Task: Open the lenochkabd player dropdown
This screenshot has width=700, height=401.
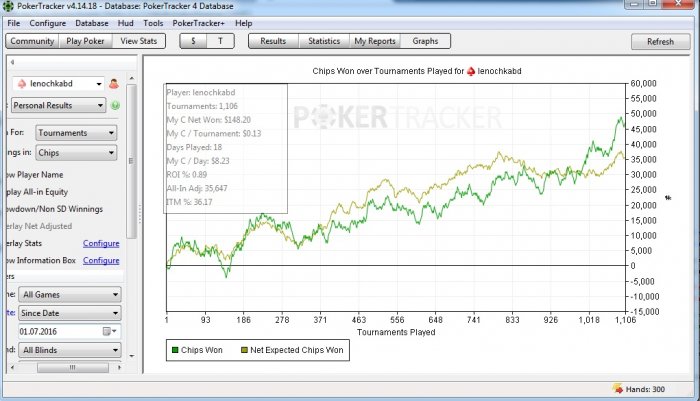Action: 58,84
